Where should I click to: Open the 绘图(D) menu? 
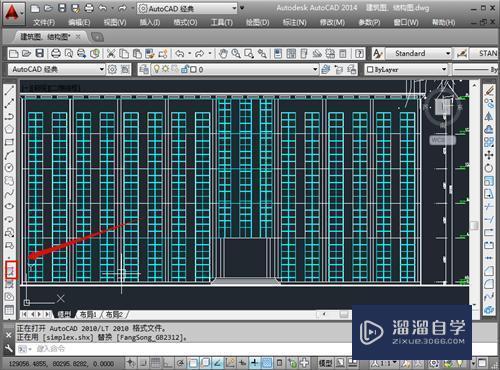click(257, 23)
